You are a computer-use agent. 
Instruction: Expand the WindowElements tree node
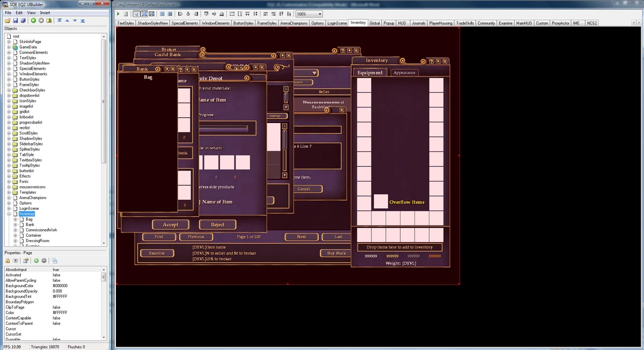9,74
